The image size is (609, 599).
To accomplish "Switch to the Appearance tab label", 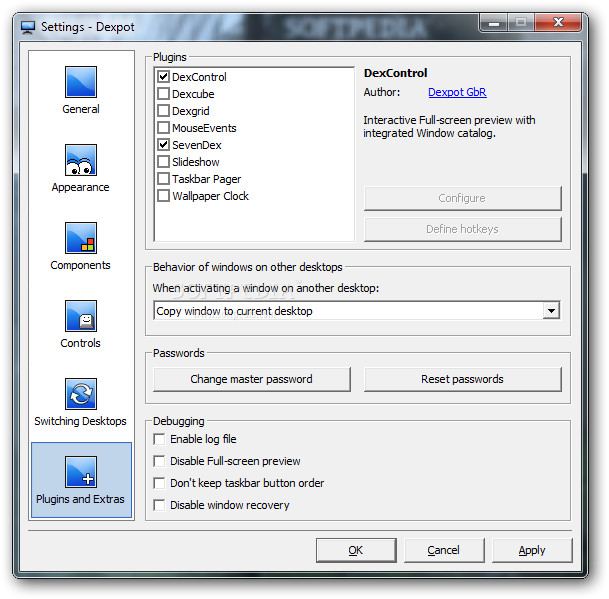I will pyautogui.click(x=80, y=187).
